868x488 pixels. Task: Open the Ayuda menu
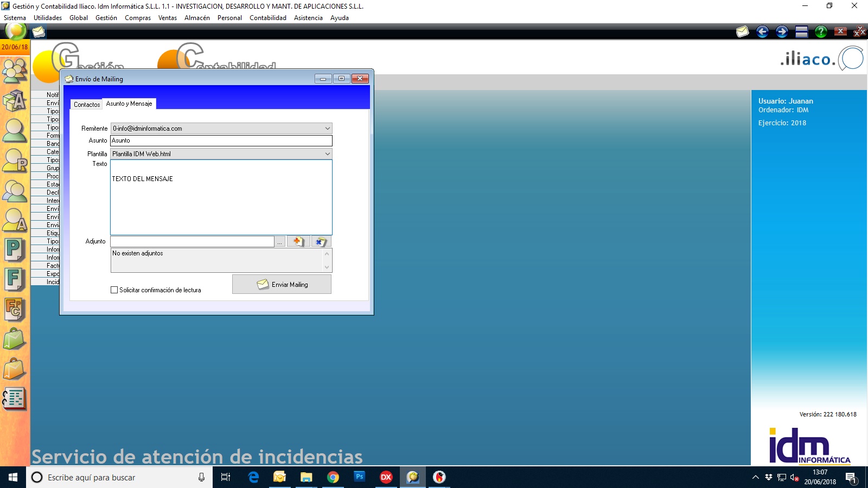click(340, 18)
